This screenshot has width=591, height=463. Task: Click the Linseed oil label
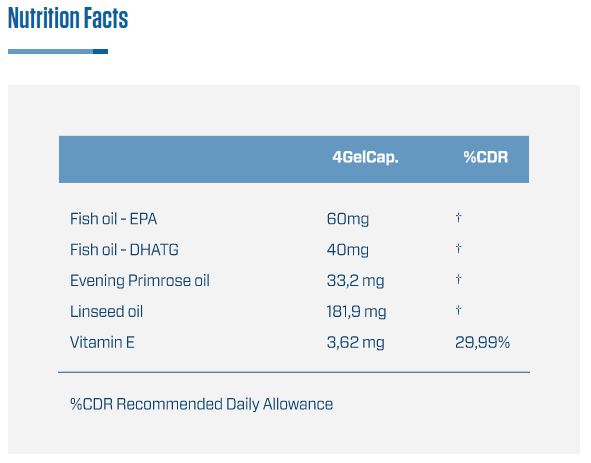(106, 311)
